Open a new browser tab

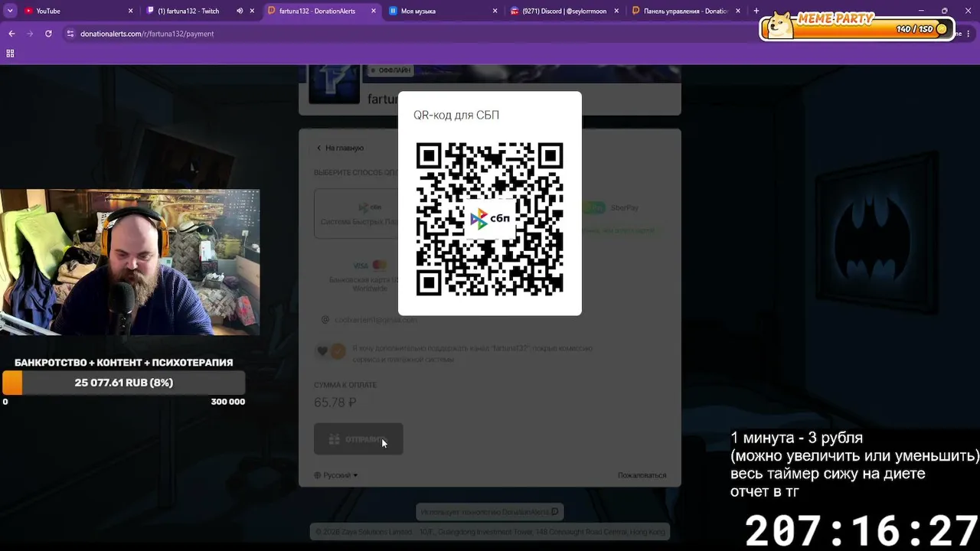click(x=756, y=11)
